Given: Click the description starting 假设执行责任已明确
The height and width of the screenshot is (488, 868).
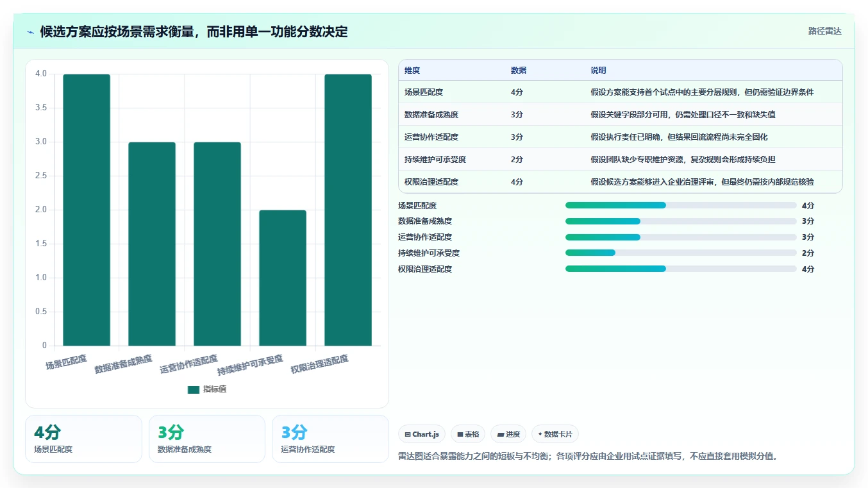Looking at the screenshot, I should pos(679,137).
